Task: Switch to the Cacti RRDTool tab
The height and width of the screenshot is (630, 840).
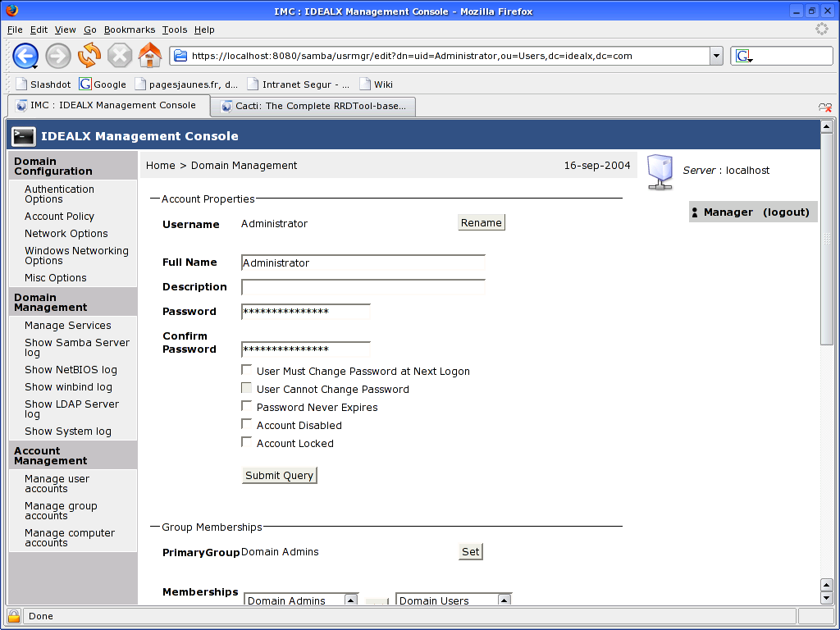Action: coord(312,106)
